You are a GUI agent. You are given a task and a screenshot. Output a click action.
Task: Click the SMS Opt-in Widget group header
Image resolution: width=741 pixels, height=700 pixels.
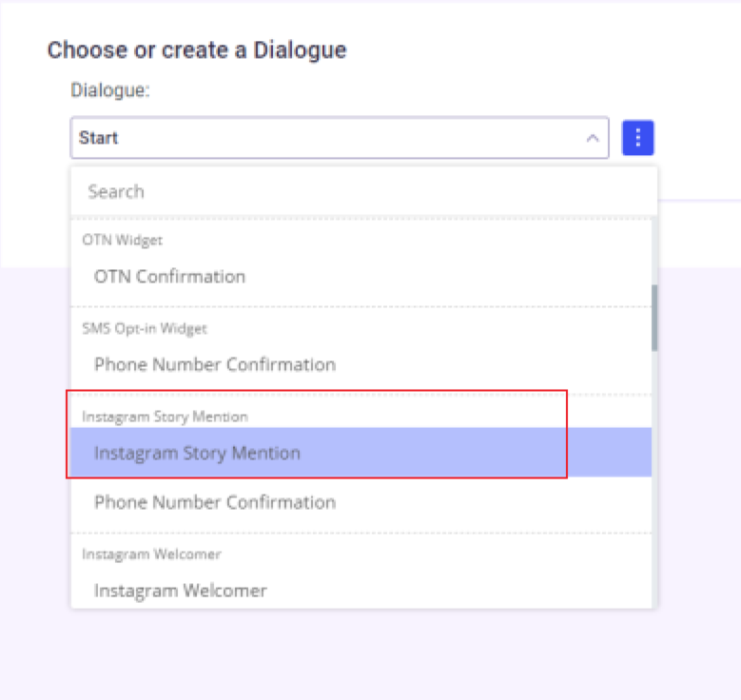point(144,329)
